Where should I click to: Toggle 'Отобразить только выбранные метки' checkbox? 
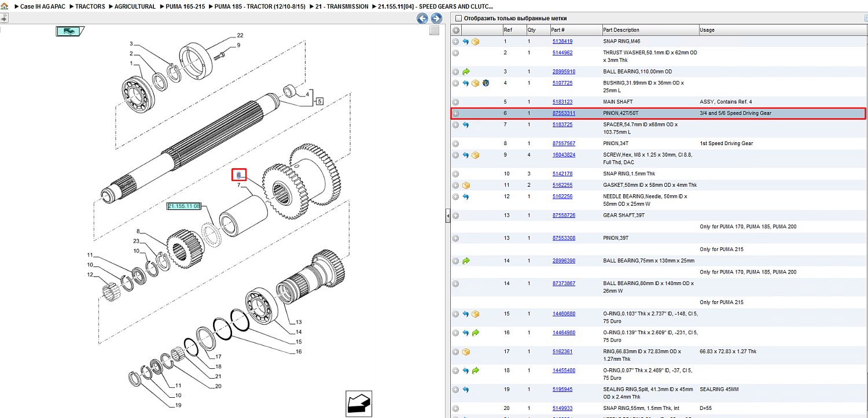459,19
